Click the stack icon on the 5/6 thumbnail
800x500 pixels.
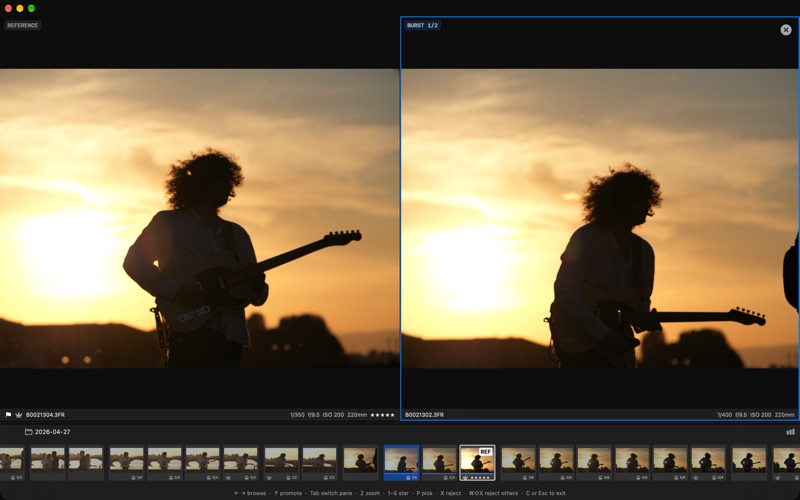(x=676, y=478)
